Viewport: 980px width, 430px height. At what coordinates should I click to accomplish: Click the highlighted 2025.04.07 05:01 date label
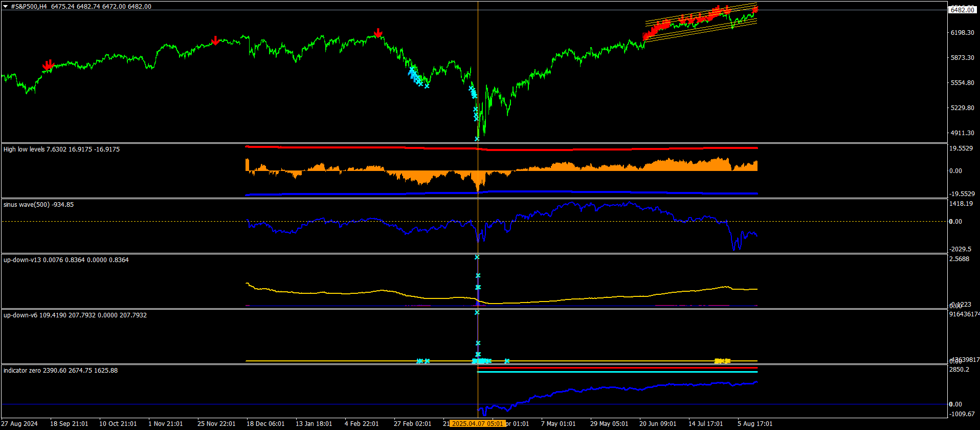point(478,424)
